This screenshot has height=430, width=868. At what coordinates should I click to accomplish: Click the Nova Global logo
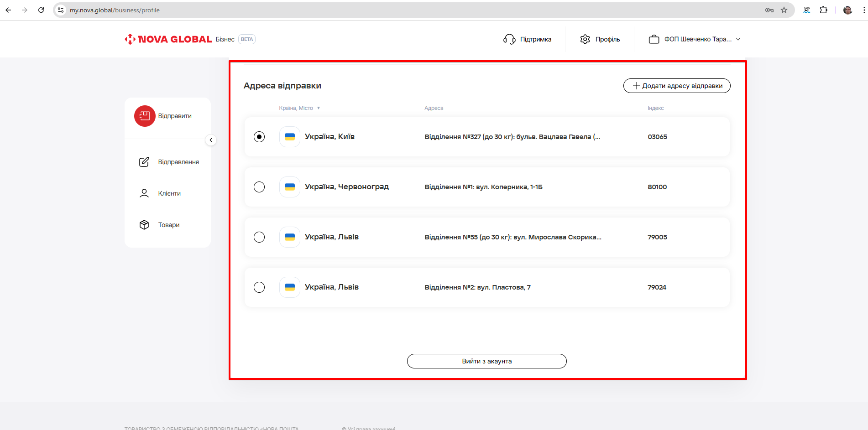coord(168,39)
